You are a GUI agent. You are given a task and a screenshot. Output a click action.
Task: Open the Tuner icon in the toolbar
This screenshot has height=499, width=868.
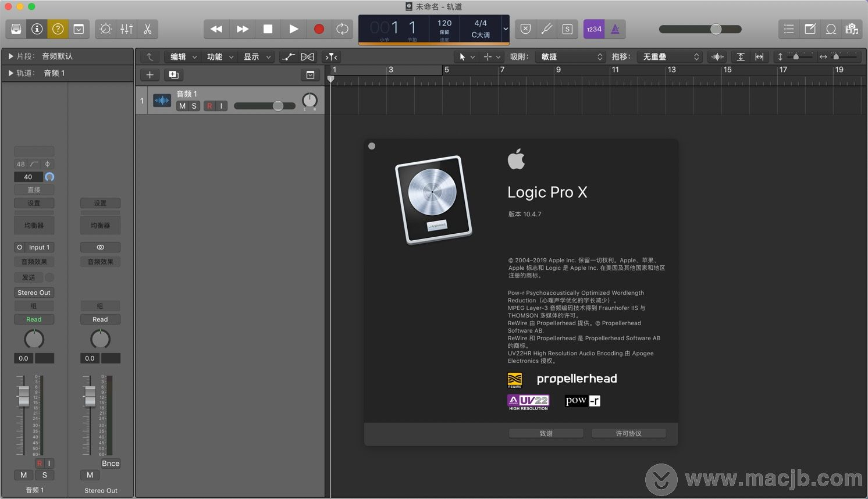pos(546,29)
